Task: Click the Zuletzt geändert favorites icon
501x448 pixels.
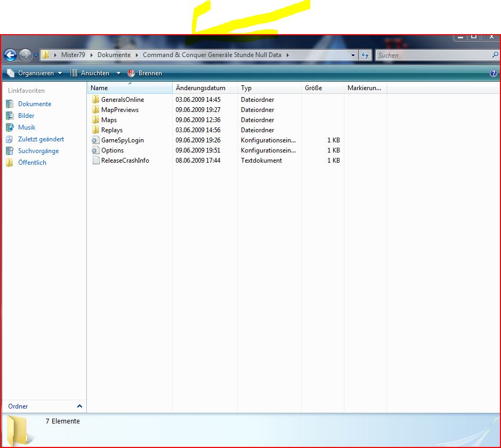Action: coord(10,139)
